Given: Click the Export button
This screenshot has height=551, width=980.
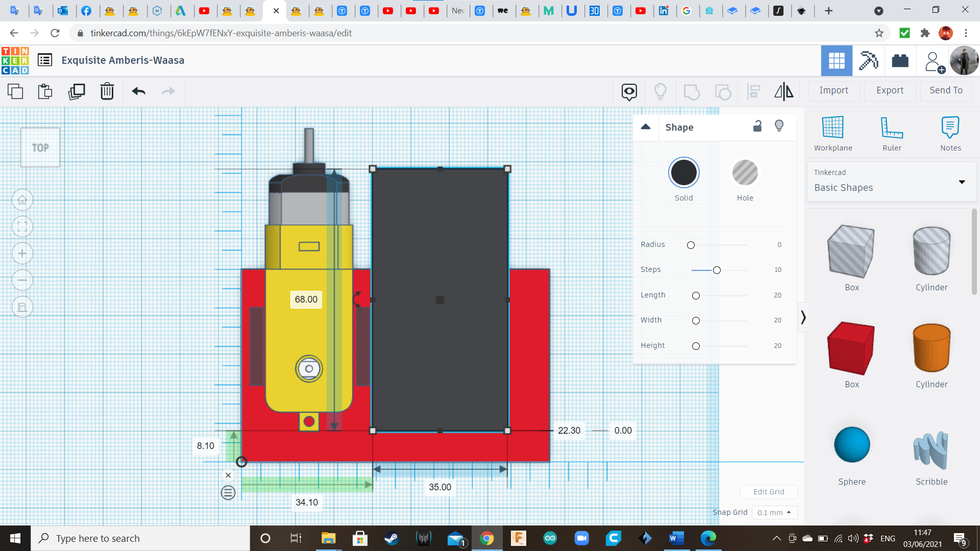Looking at the screenshot, I should click(x=889, y=90).
